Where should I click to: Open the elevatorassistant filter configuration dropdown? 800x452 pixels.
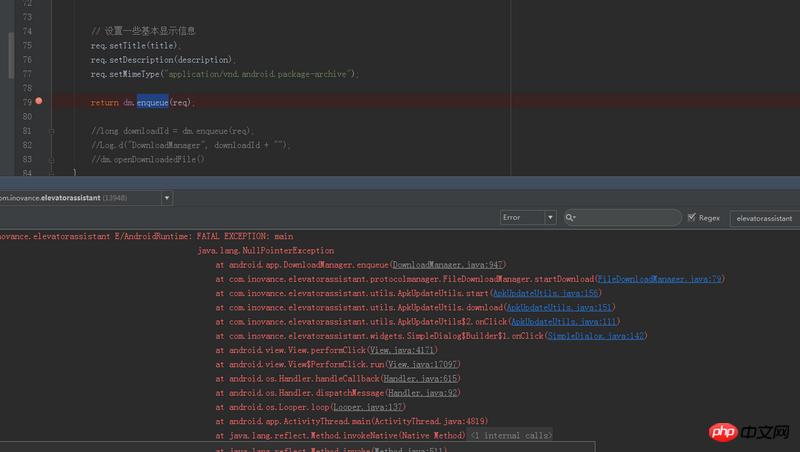click(763, 217)
